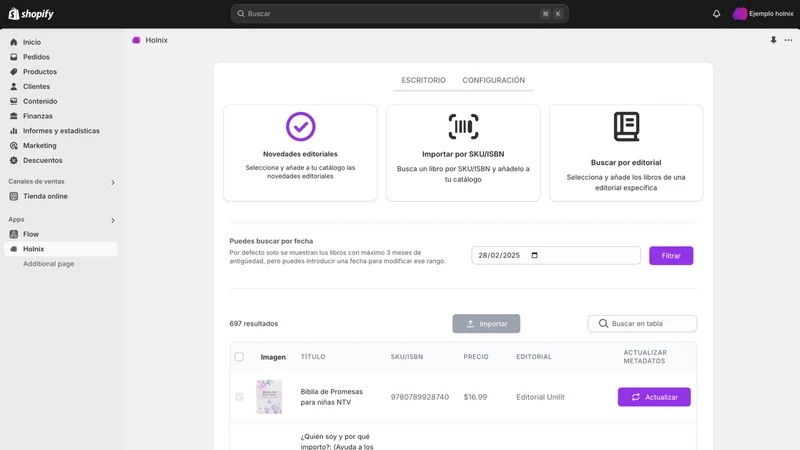Click the Importar button
Viewport: 800px width, 450px height.
pyautogui.click(x=486, y=323)
